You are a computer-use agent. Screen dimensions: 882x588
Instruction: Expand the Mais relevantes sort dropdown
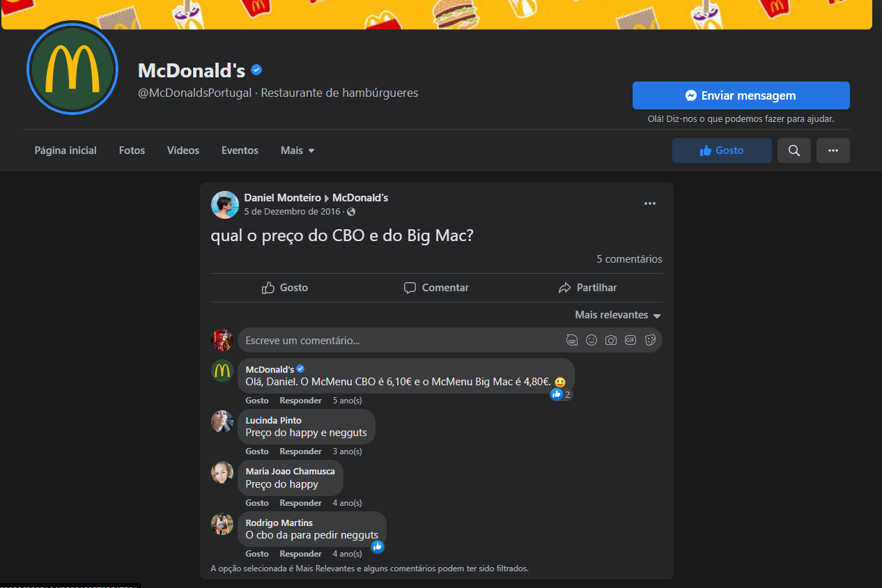[x=617, y=315]
